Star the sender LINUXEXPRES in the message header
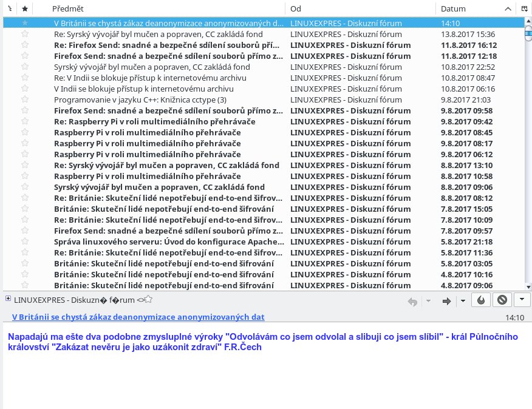 coord(148,299)
